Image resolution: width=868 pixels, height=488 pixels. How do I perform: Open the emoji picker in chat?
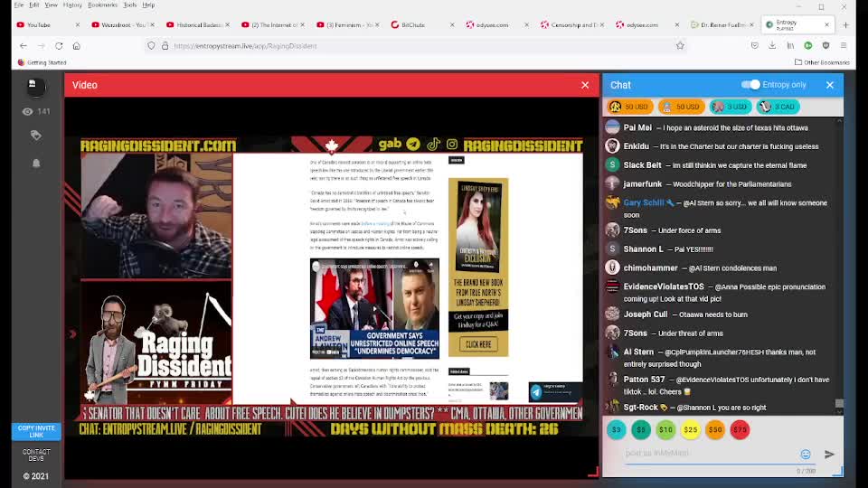pyautogui.click(x=806, y=455)
